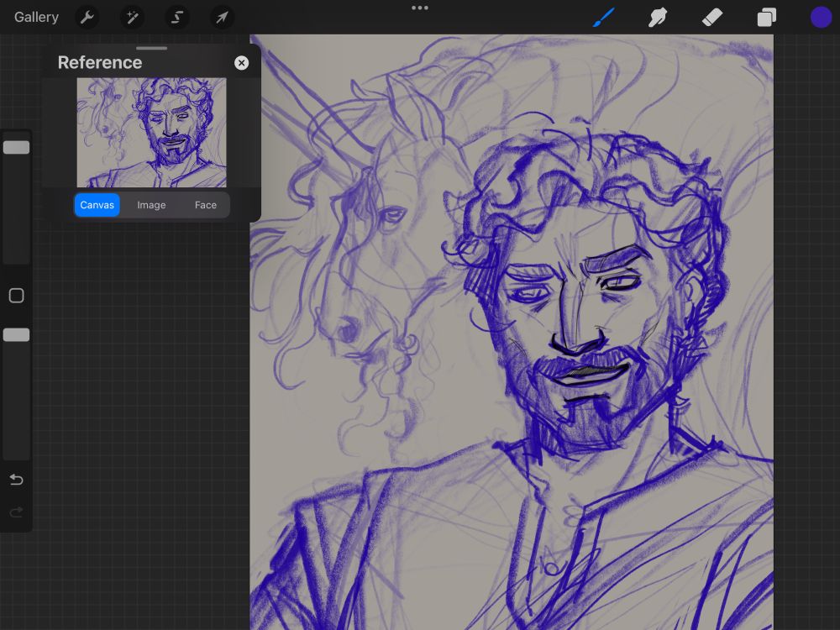Open the Adjustments magic wand menu

(x=132, y=17)
